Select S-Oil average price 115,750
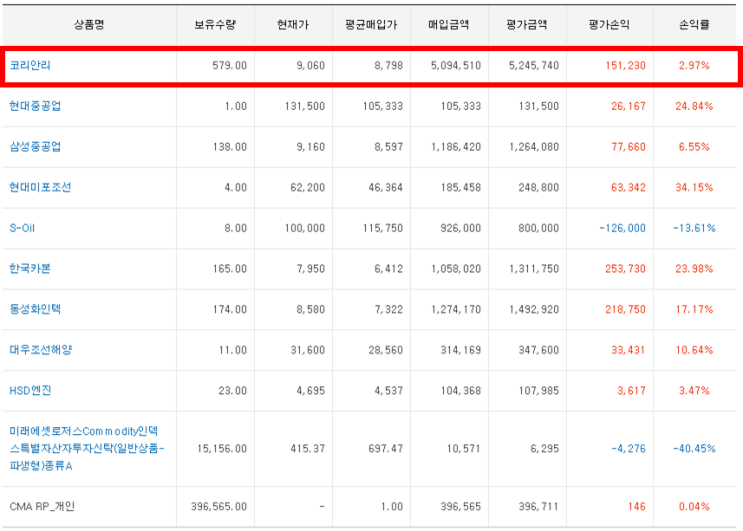The height and width of the screenshot is (531, 743). pos(383,229)
